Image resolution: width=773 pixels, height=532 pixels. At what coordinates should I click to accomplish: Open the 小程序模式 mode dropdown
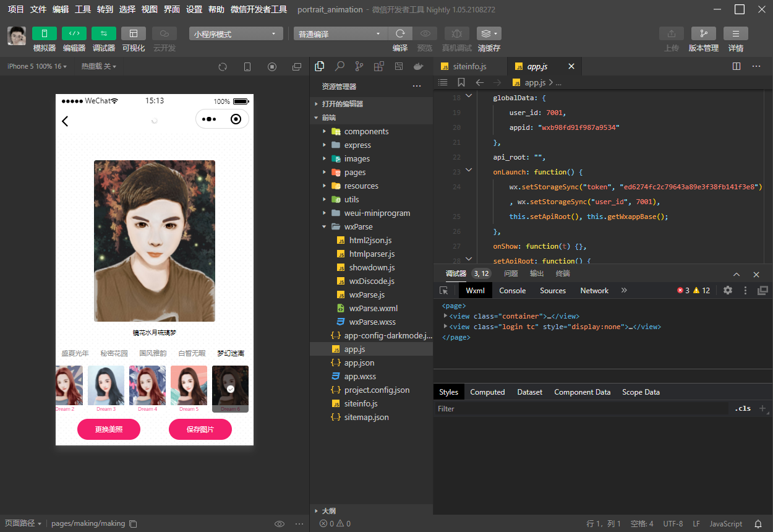pyautogui.click(x=236, y=34)
